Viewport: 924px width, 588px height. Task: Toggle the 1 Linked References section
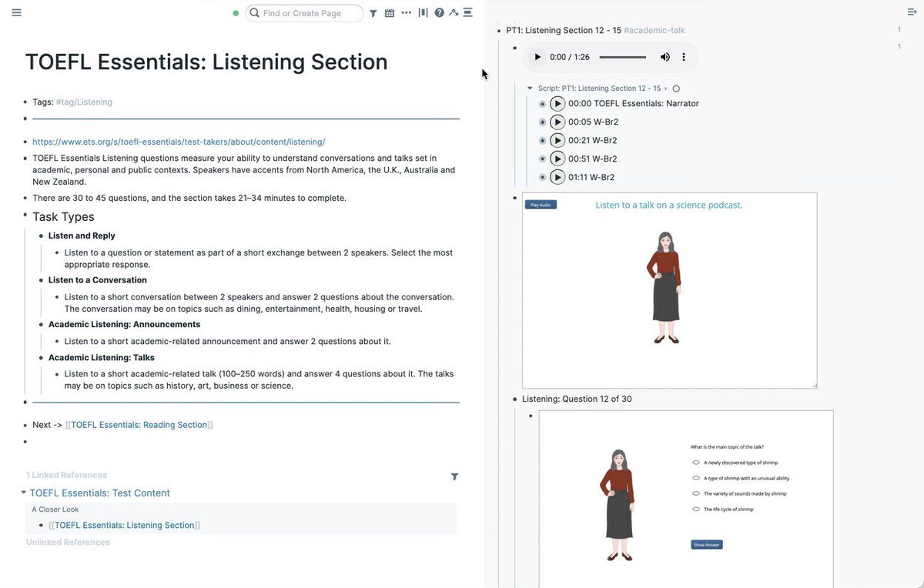click(x=66, y=475)
